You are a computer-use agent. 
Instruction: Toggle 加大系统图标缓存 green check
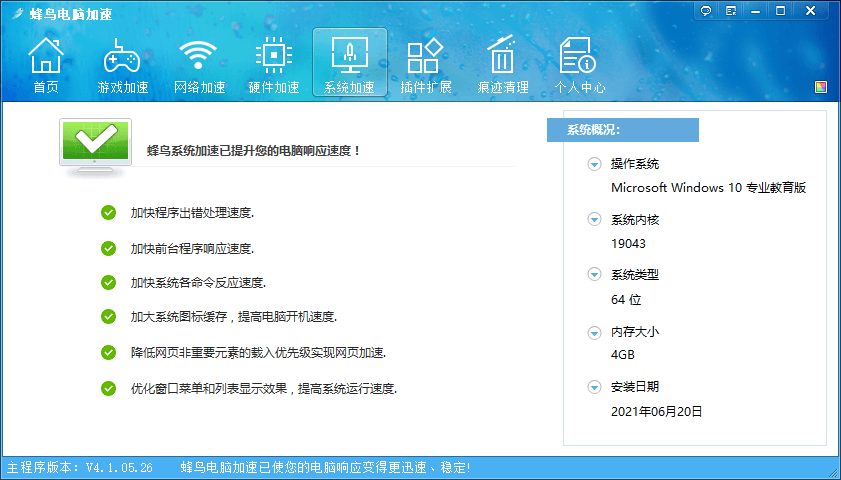[x=108, y=317]
